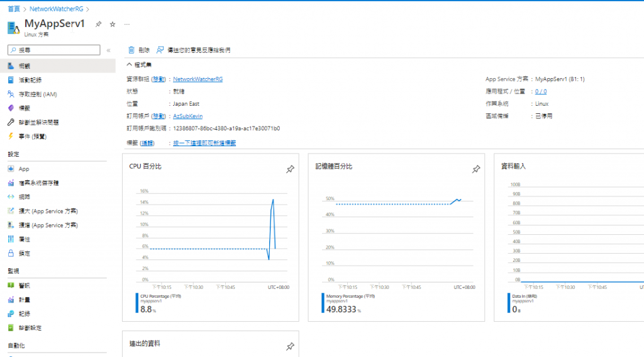This screenshot has width=644, height=357.
Task: Mark MyAppServ1 as favorite with star icon
Action: click(113, 25)
